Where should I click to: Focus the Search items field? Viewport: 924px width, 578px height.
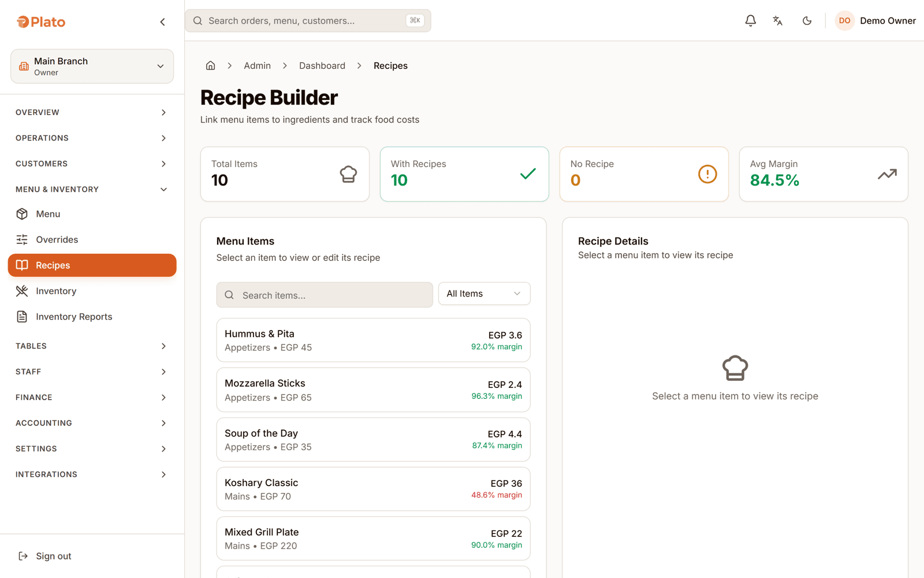(x=325, y=295)
